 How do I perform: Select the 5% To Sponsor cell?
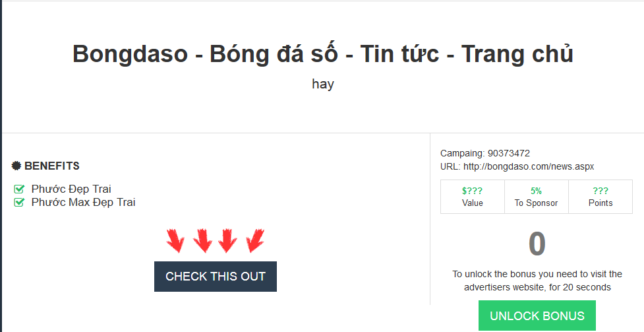[536, 197]
